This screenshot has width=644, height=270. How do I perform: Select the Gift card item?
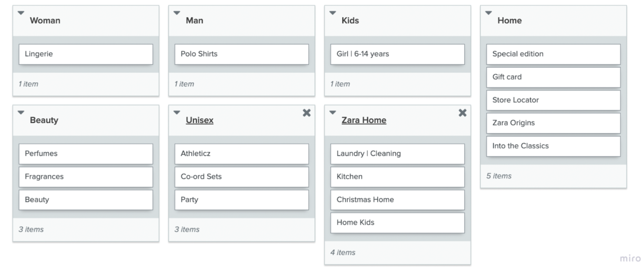coord(553,77)
